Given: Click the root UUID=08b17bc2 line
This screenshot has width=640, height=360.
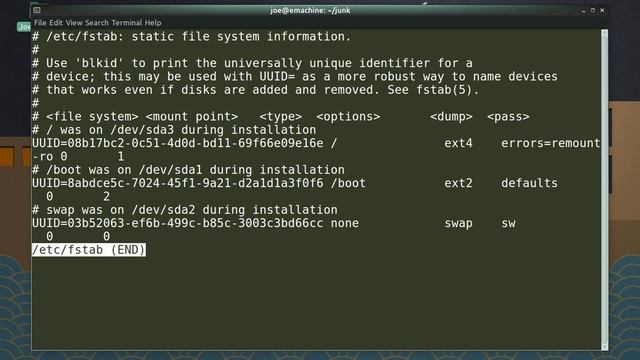Looking at the screenshot, I should tap(316, 143).
